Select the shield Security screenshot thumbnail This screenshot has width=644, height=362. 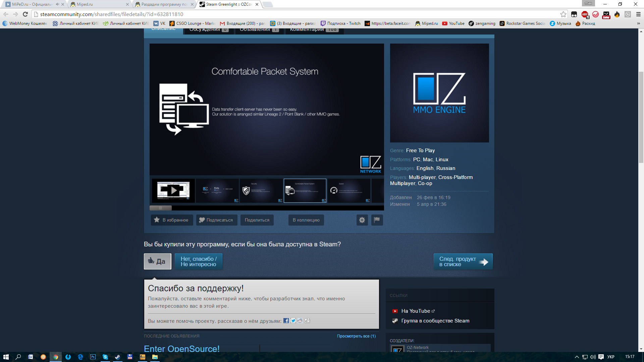point(261,191)
